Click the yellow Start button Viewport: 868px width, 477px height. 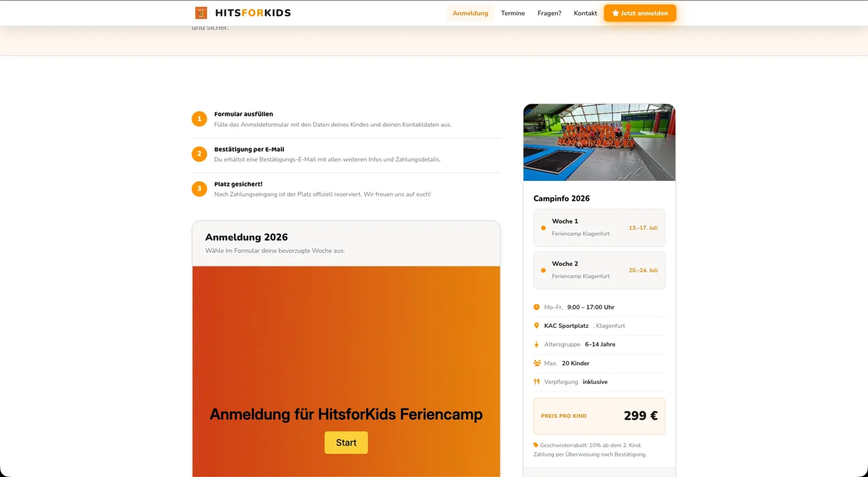click(346, 442)
